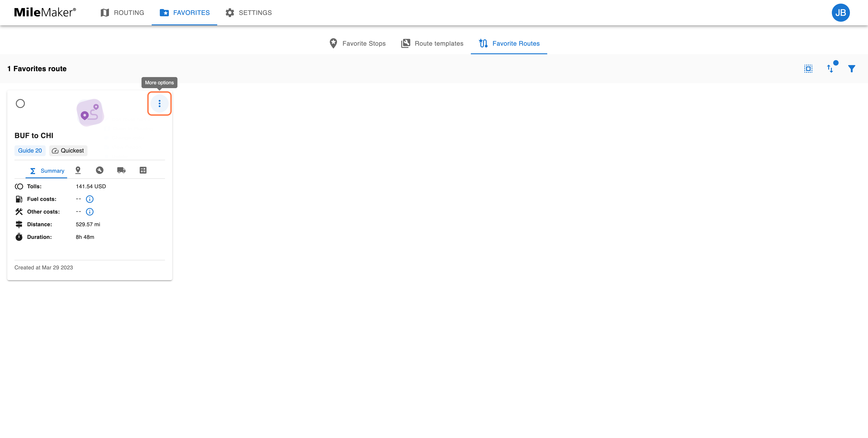Click the BUF to CHI title
This screenshot has height=438, width=868.
click(x=34, y=135)
